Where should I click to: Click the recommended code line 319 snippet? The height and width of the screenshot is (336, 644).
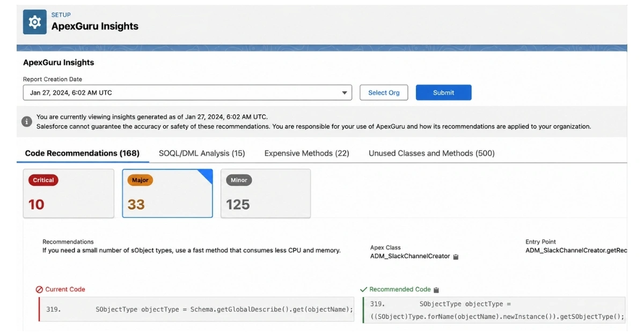pos(494,310)
